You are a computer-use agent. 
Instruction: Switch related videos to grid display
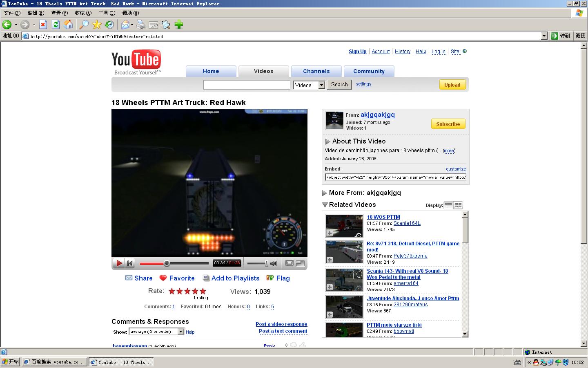pyautogui.click(x=458, y=205)
